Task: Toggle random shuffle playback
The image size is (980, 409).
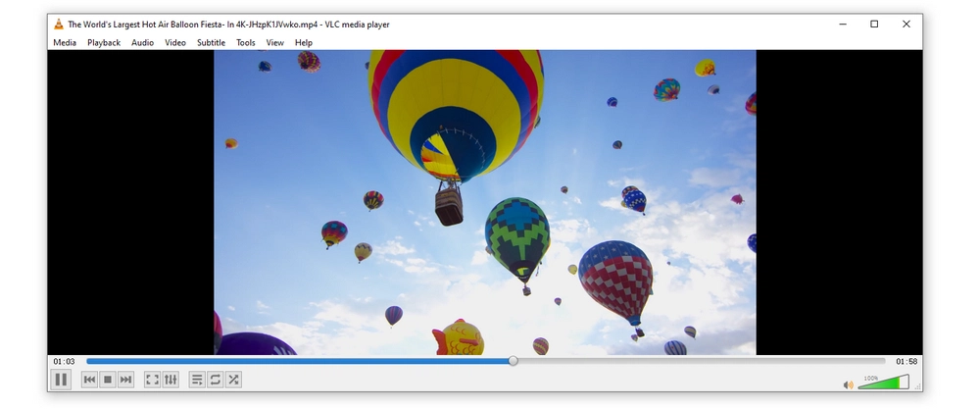Action: [233, 379]
